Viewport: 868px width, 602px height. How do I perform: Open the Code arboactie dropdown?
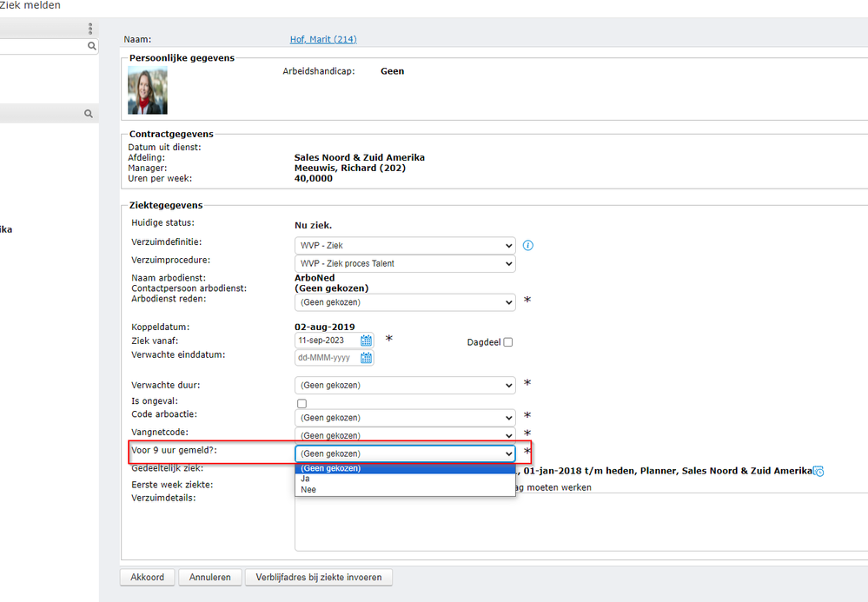(x=405, y=418)
